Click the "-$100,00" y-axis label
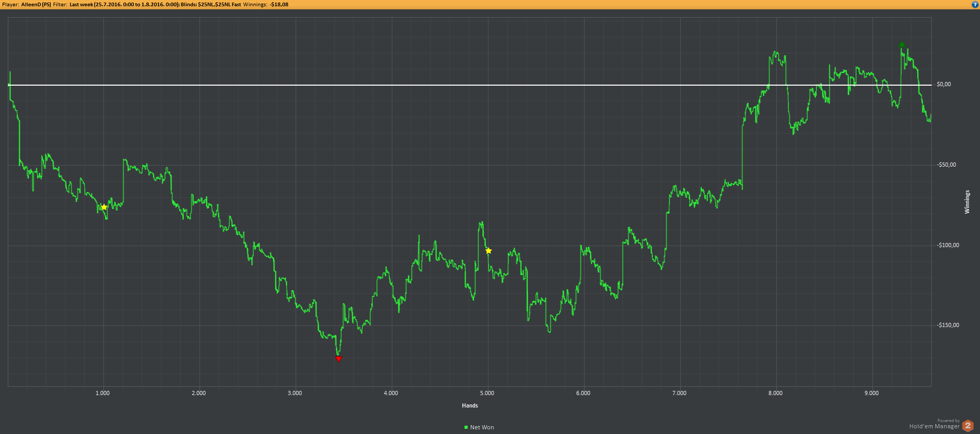The height and width of the screenshot is (434, 980). (x=948, y=245)
